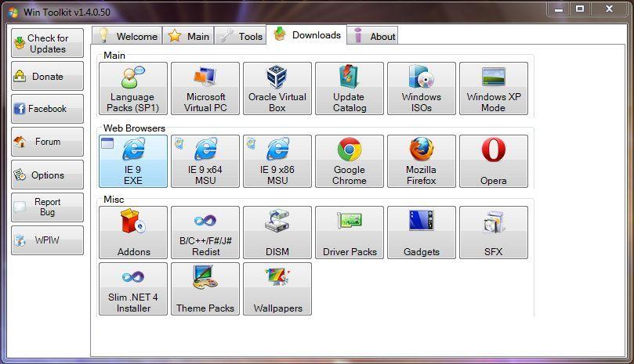Viewport: 634px width, 364px height.
Task: Close the Win Toolkit window
Action: (610, 9)
